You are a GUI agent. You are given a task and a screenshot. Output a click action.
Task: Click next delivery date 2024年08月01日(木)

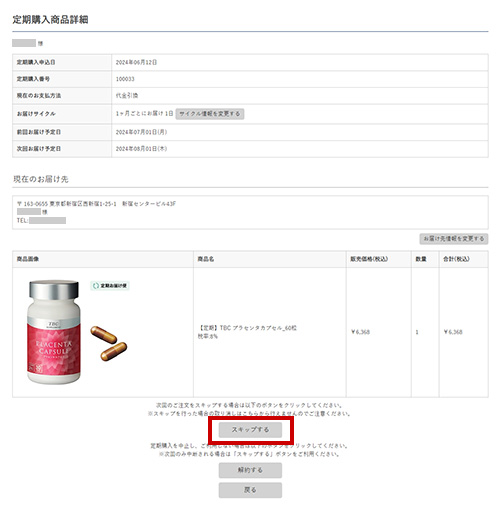pos(141,149)
